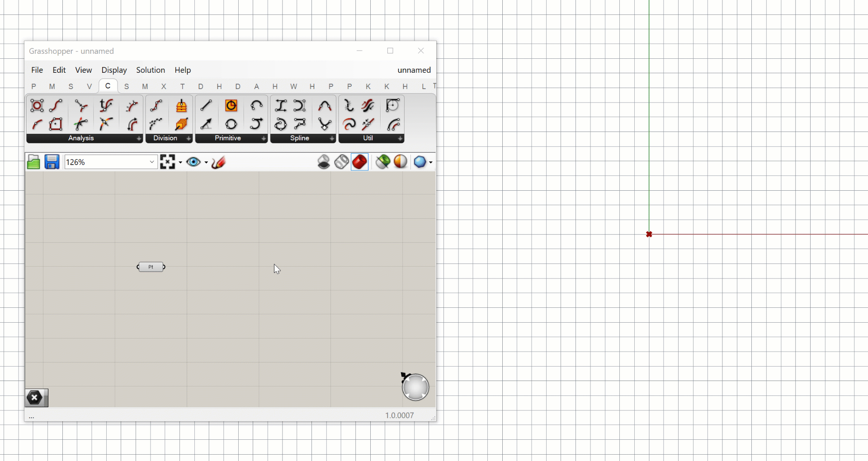Switch to wireframe preview mode

[342, 162]
